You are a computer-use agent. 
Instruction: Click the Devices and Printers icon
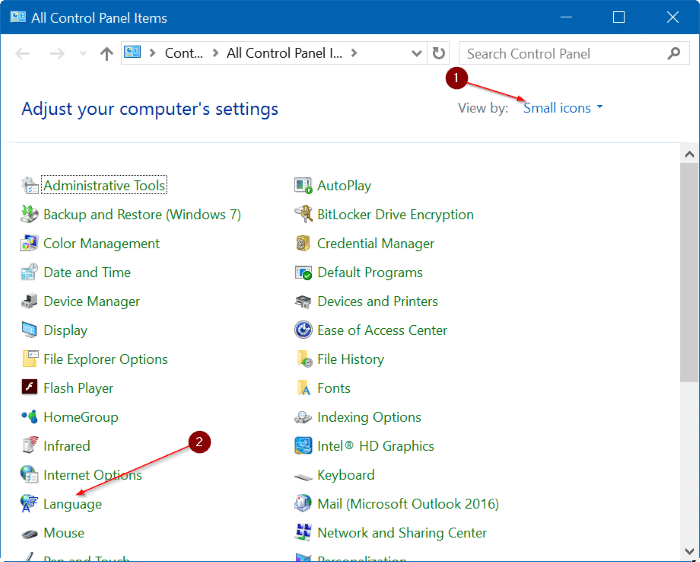pyautogui.click(x=303, y=302)
